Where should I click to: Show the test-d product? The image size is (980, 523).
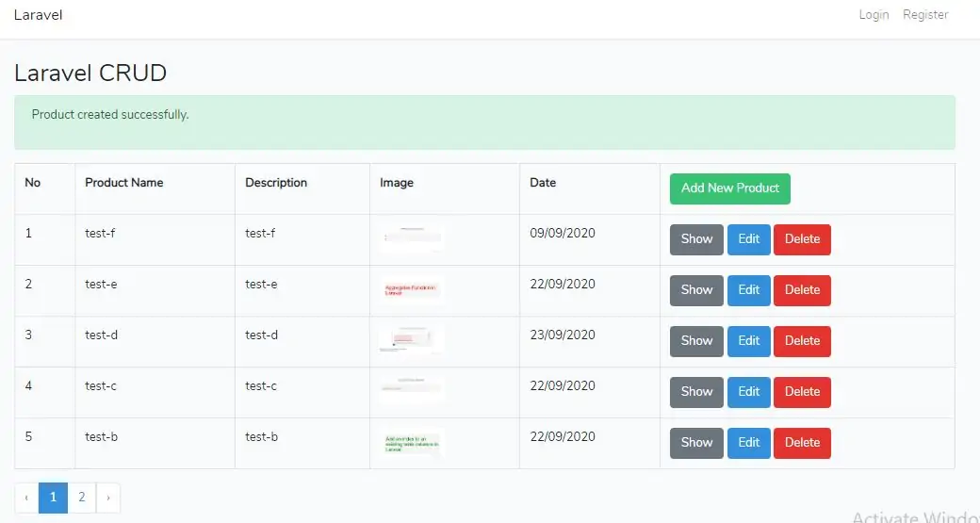(x=696, y=341)
